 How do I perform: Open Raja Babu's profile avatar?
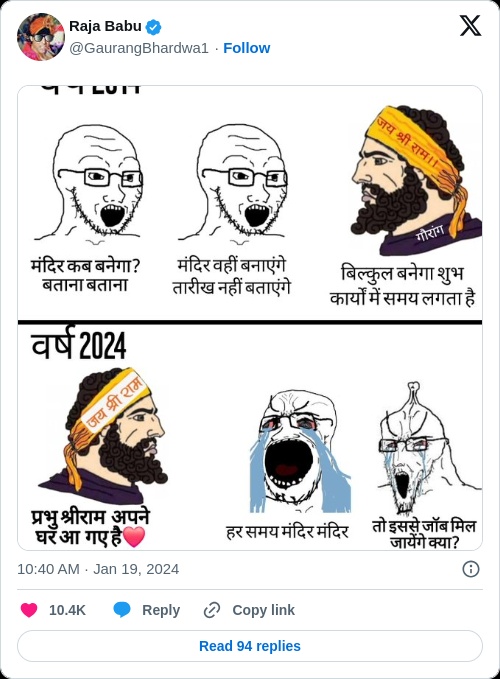pyautogui.click(x=41, y=37)
